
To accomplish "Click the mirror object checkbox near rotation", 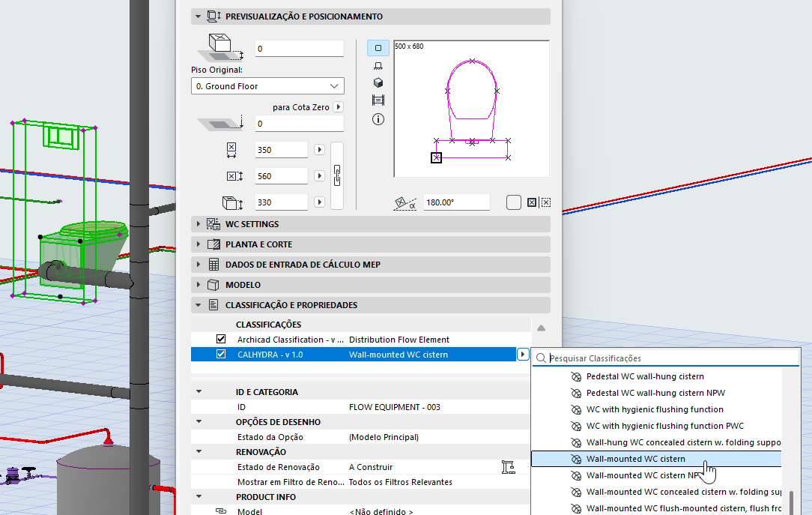I will [x=514, y=202].
